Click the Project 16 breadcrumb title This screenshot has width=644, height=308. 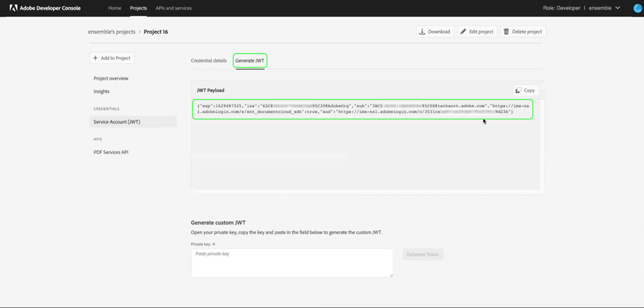click(x=156, y=32)
